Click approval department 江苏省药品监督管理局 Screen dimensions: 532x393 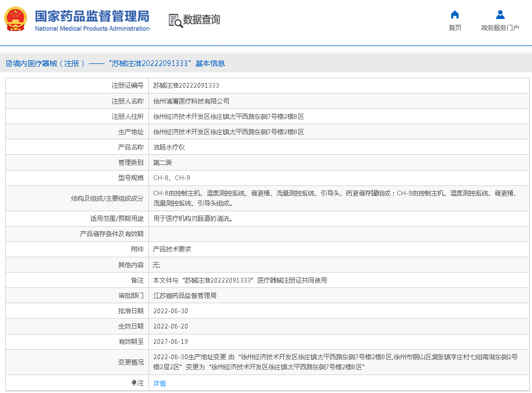(185, 296)
